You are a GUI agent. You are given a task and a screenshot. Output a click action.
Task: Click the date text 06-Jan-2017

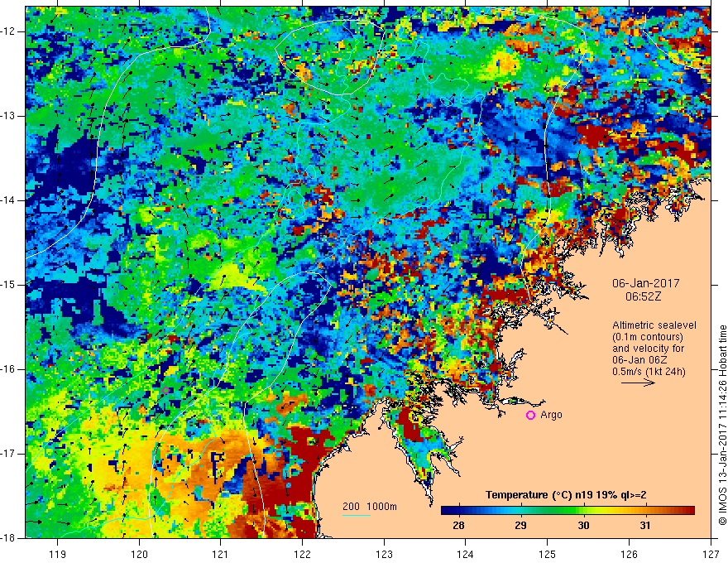click(x=646, y=283)
